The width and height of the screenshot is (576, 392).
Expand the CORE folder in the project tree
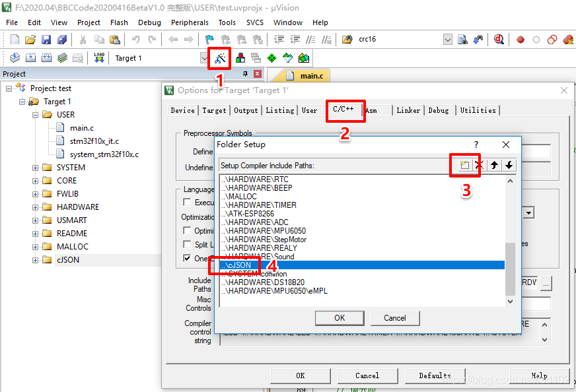click(35, 181)
